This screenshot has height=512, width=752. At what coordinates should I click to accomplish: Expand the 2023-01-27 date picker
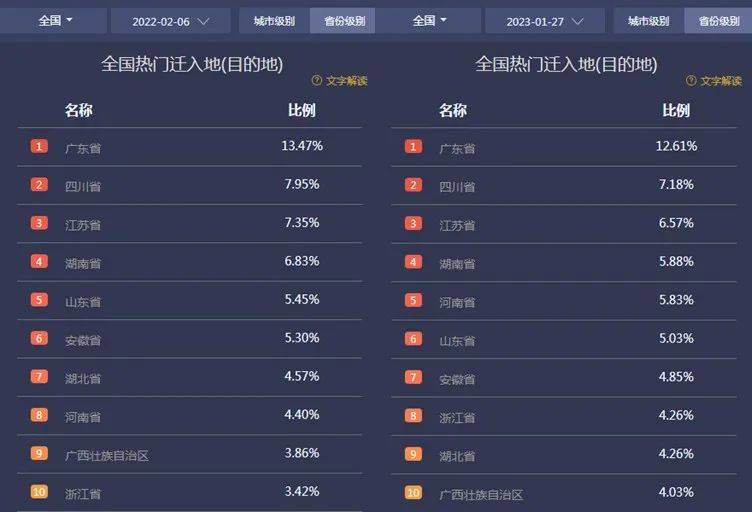(x=543, y=21)
